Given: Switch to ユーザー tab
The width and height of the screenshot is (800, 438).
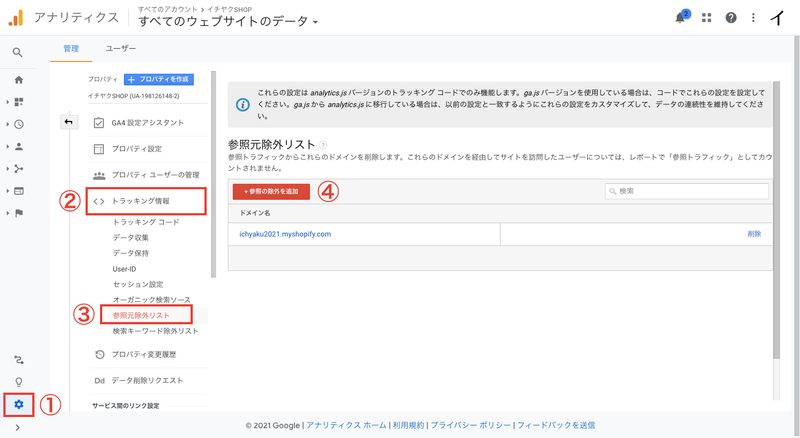Looking at the screenshot, I should pos(120,48).
